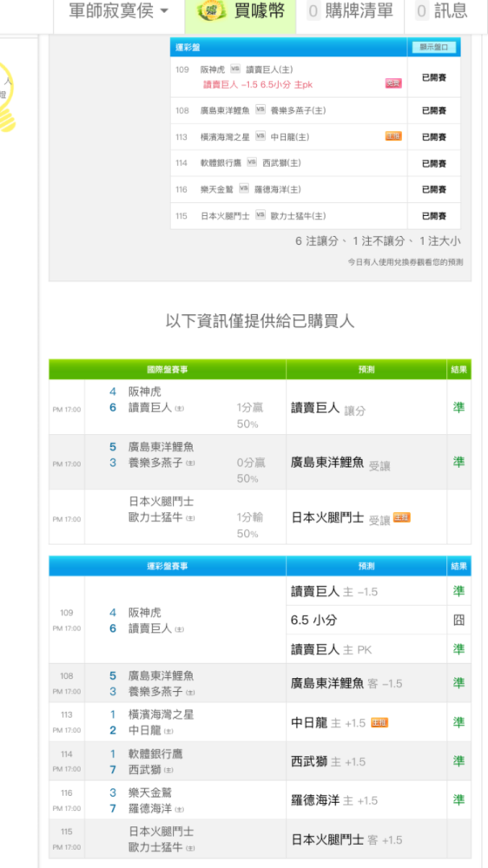This screenshot has height=868, width=488.
Task: Click the heading 以下資訊僅提供給已購買人
Action: click(260, 321)
